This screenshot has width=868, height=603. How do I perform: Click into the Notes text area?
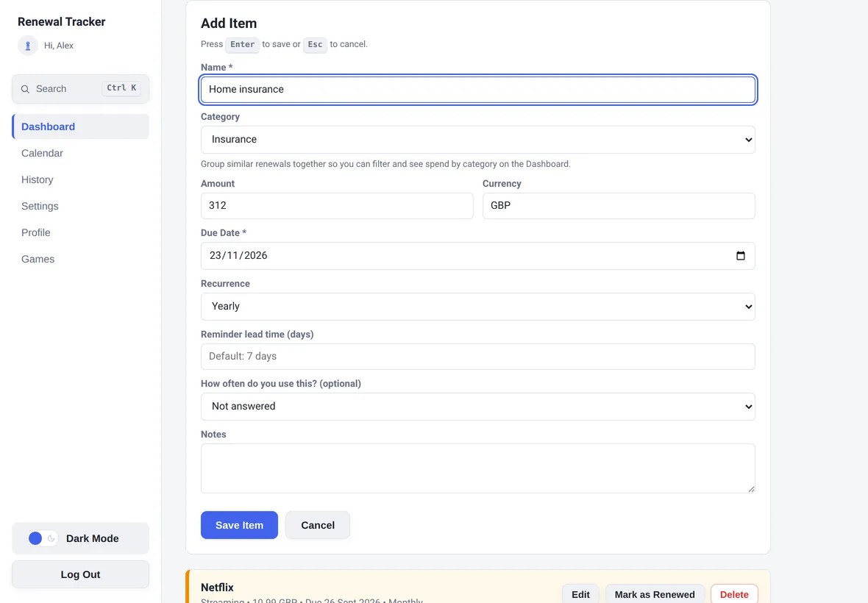point(477,468)
